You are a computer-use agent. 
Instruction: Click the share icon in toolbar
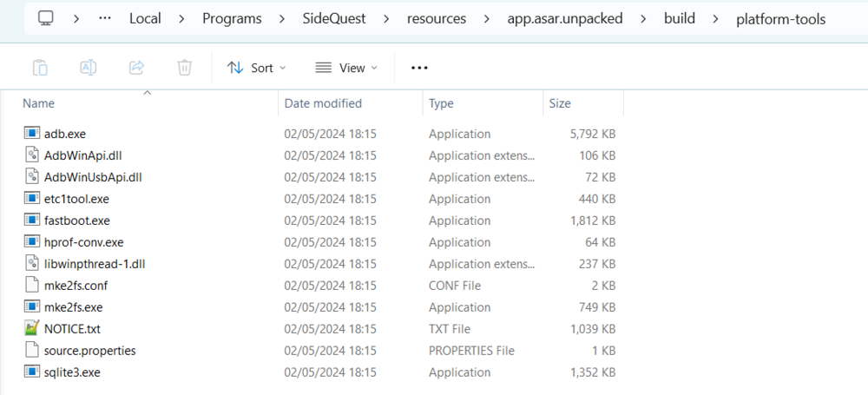click(x=136, y=68)
